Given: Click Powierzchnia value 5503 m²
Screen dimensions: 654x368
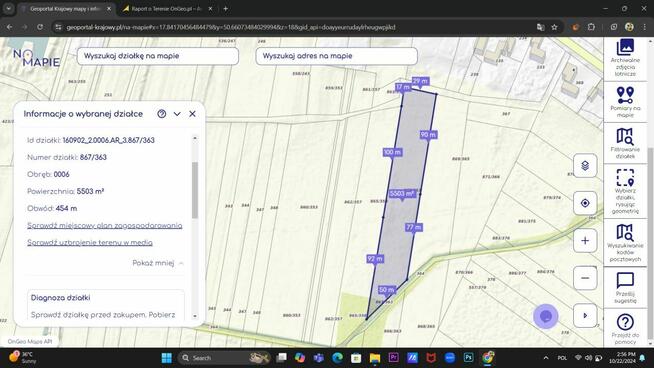Looking at the screenshot, I should (90, 191).
